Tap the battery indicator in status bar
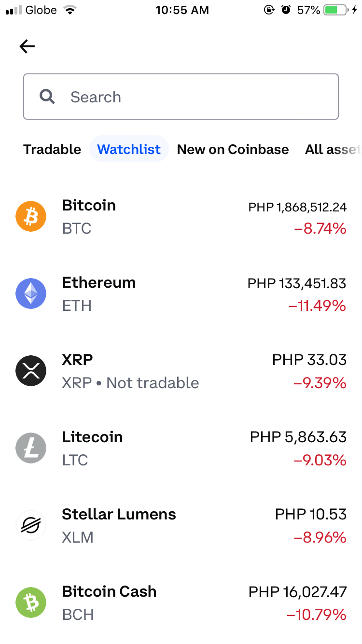 336,10
